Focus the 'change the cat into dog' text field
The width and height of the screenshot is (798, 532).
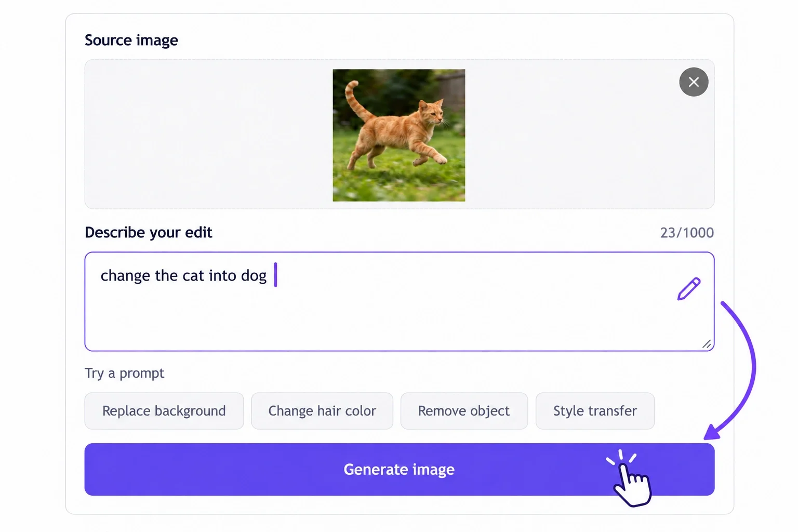coord(399,301)
